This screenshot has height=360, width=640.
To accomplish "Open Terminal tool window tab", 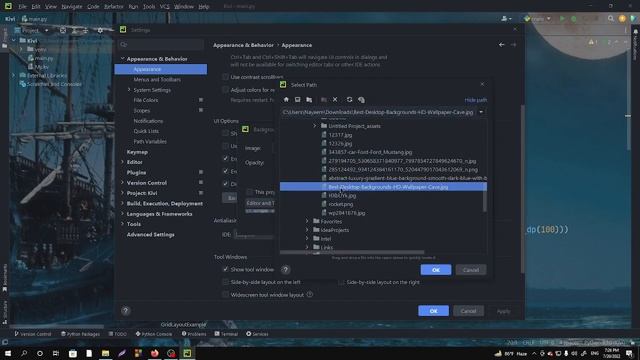I will [226, 334].
